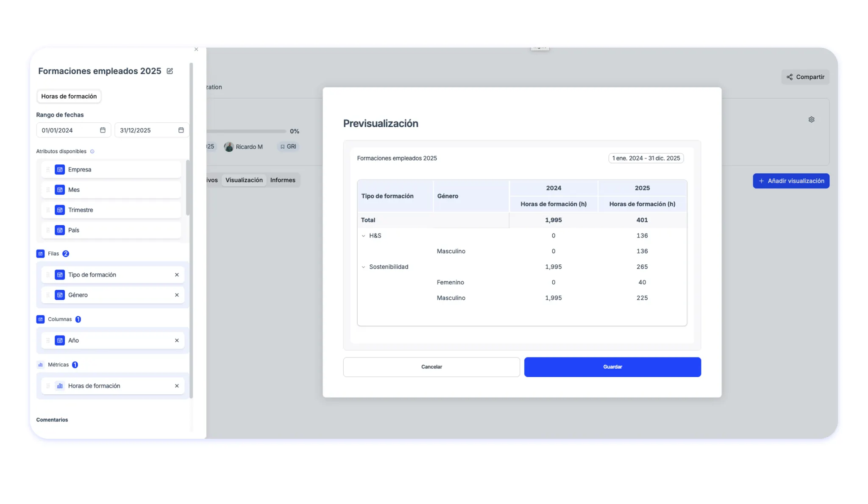
Task: Grab the drag handle next to Empresa
Action: (47, 169)
